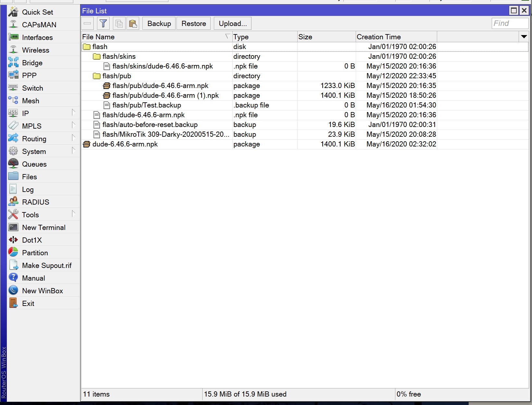Screen dimensions: 532x405
Task: Click the Bridge icon
Action: 13,63
